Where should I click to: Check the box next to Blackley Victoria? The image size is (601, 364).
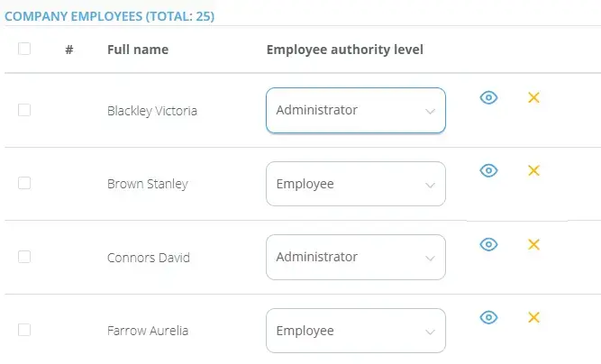coord(24,110)
